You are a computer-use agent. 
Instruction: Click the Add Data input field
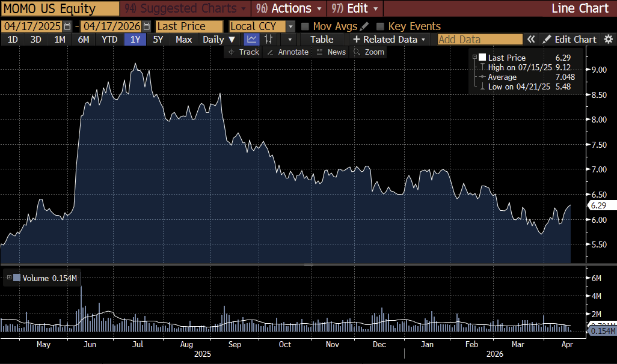480,39
